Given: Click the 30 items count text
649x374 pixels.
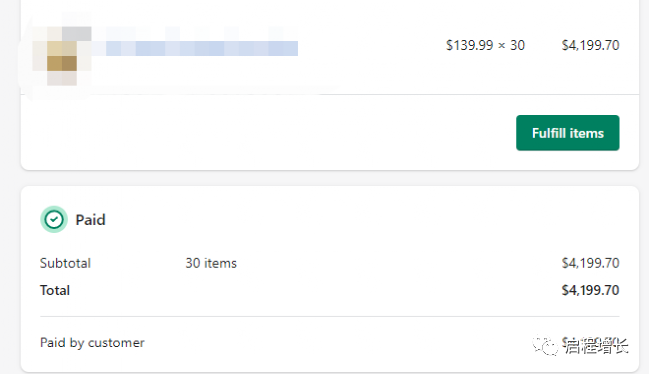Looking at the screenshot, I should pyautogui.click(x=211, y=263).
